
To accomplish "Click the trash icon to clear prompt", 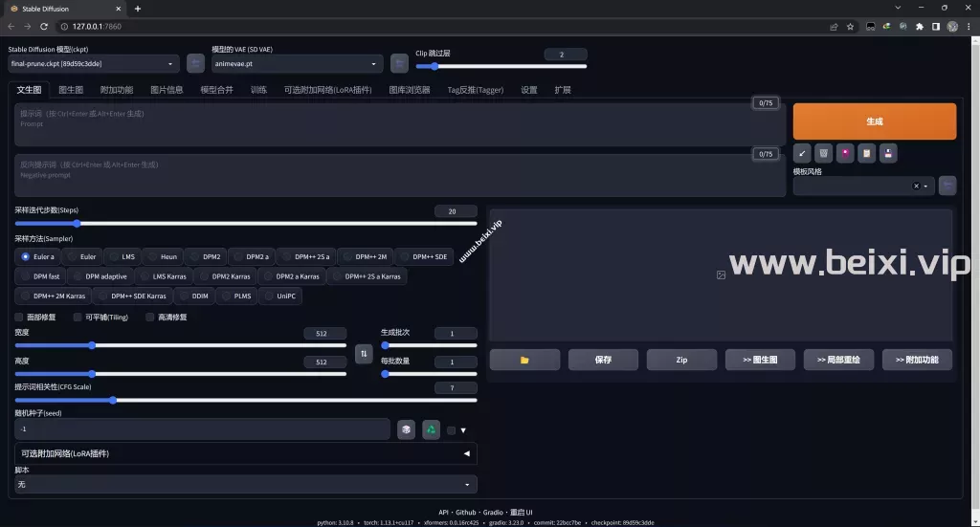I will pos(824,153).
